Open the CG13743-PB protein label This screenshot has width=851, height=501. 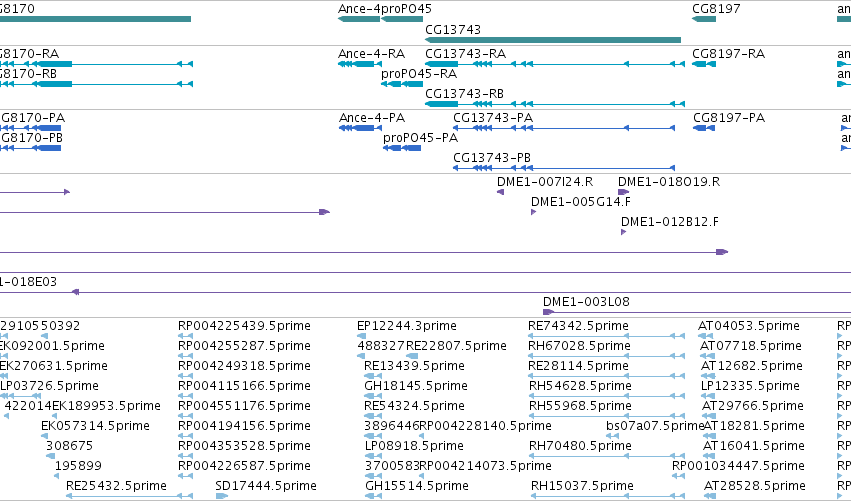click(492, 158)
